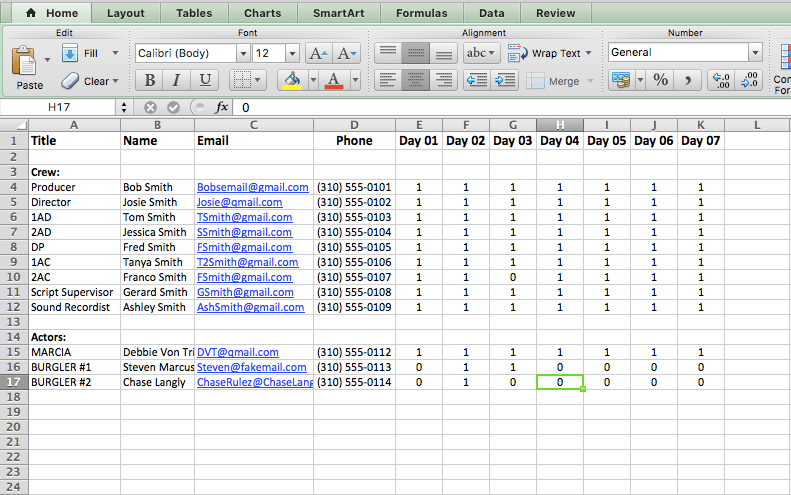Click the Paste clipboard icon
The image size is (791, 495).
(24, 61)
